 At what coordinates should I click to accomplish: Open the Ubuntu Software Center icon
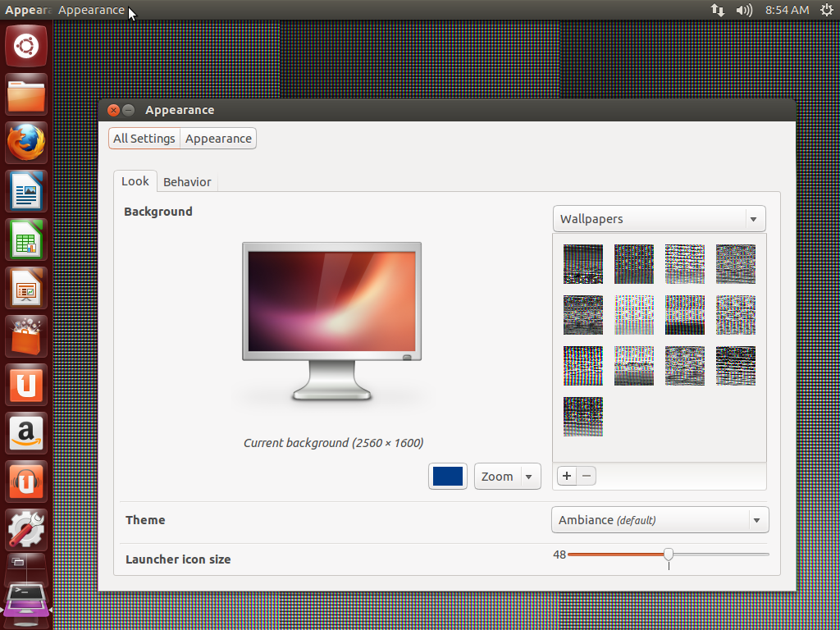click(x=26, y=336)
